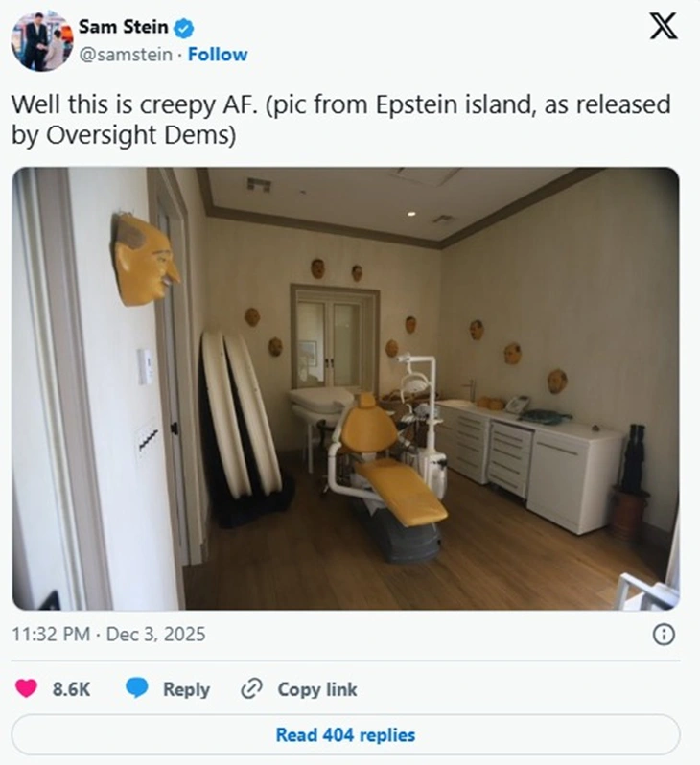Open the embedded room photo

[x=345, y=388]
